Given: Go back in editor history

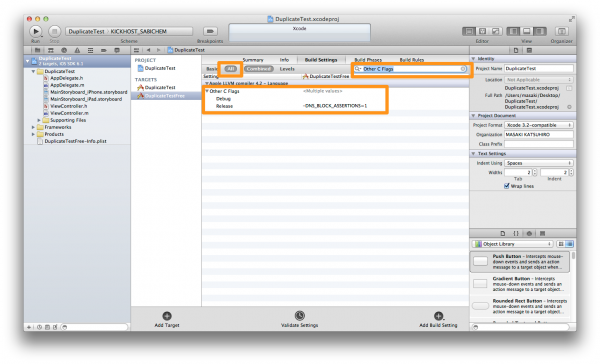Looking at the screenshot, I should point(148,50).
